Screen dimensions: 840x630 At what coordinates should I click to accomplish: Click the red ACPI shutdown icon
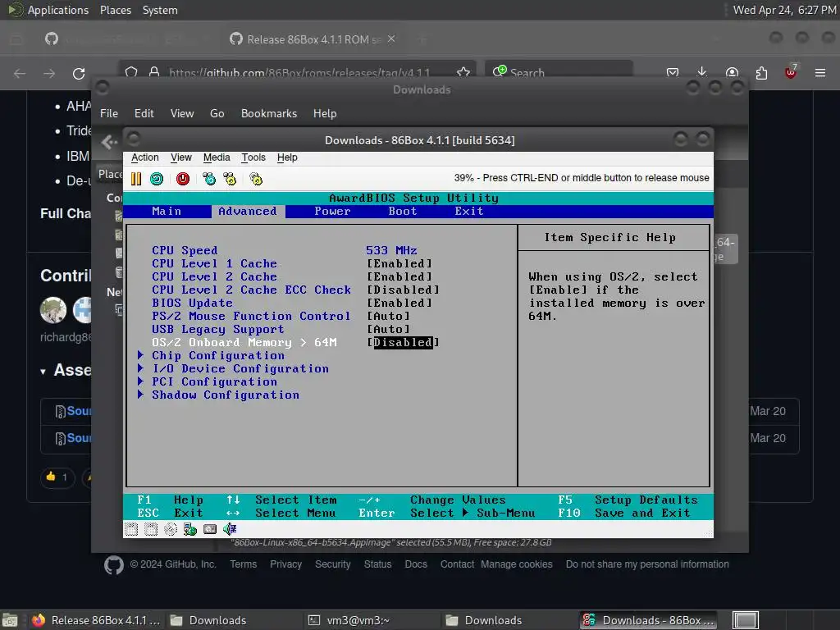coord(183,179)
